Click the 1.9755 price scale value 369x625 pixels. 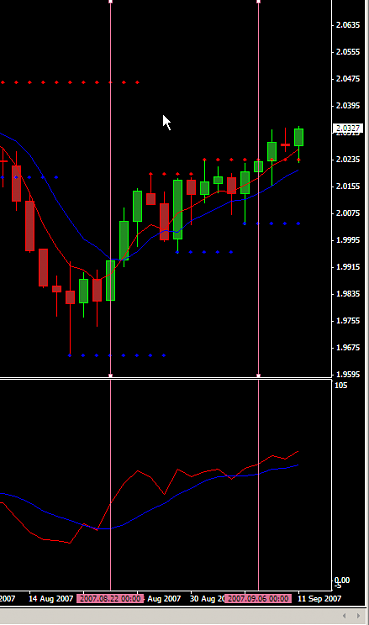348,321
